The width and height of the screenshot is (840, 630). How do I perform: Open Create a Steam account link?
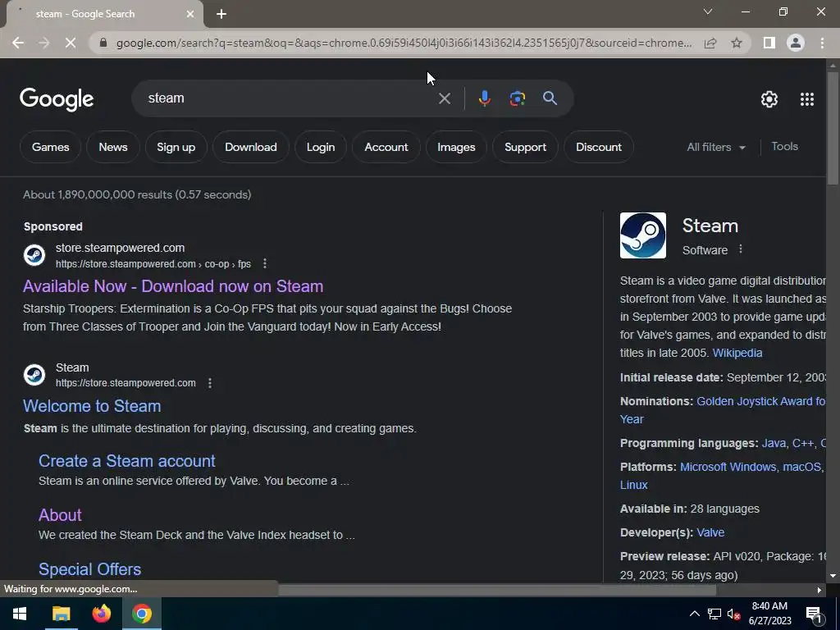(127, 461)
